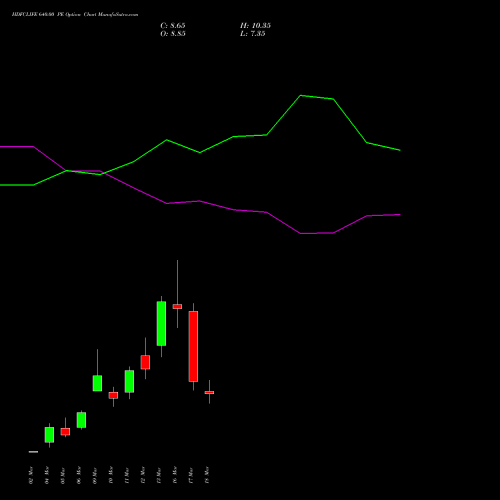
Task: Select the 06 Mar date label
Action: pyautogui.click(x=79, y=475)
